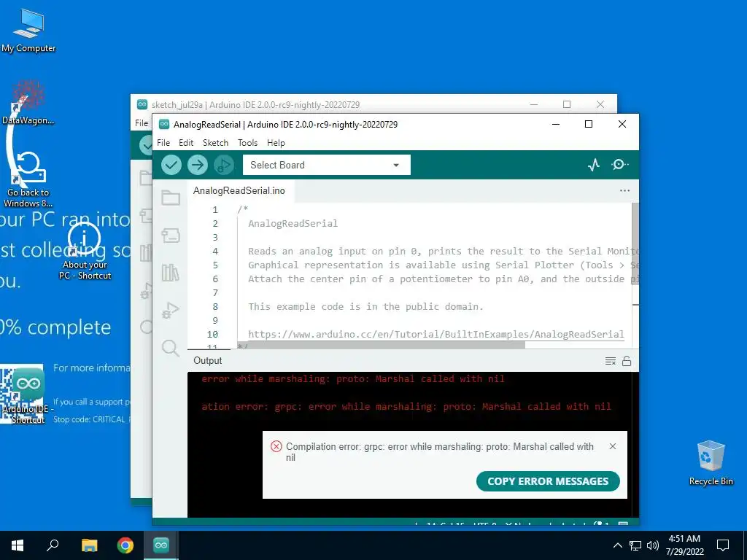Viewport: 747px width, 560px height.
Task: Minimize the AnalogReadSerial window
Action: tap(555, 124)
